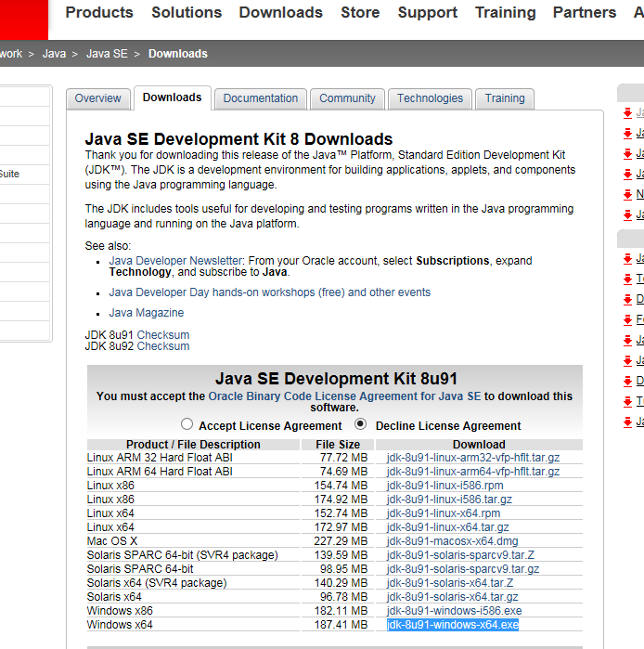The height and width of the screenshot is (649, 644).
Task: Switch to the Documentation tab
Action: tap(261, 98)
